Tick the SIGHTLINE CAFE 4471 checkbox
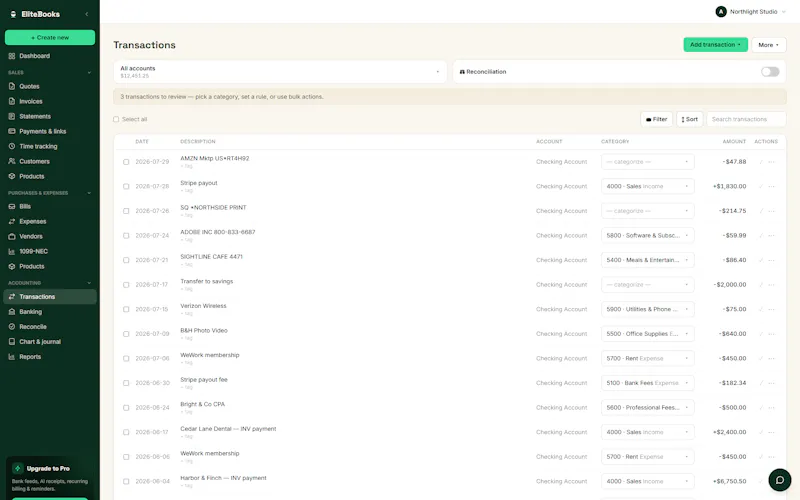This screenshot has height=500, width=800. pyautogui.click(x=126, y=260)
